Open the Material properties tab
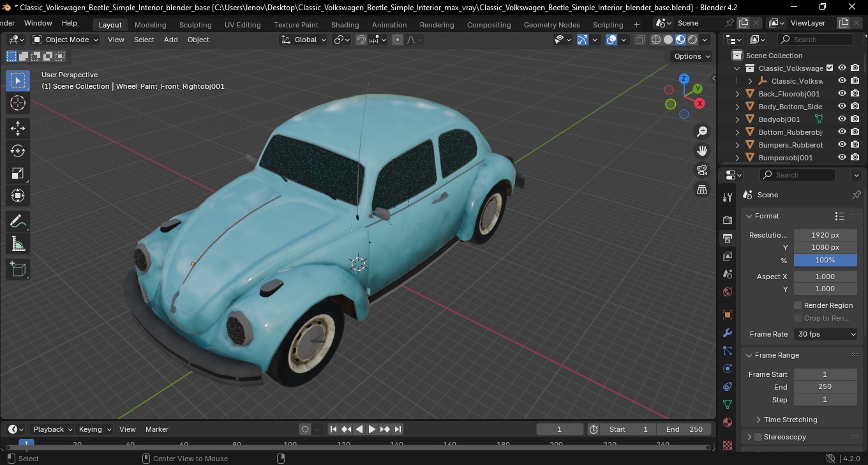 tap(727, 422)
